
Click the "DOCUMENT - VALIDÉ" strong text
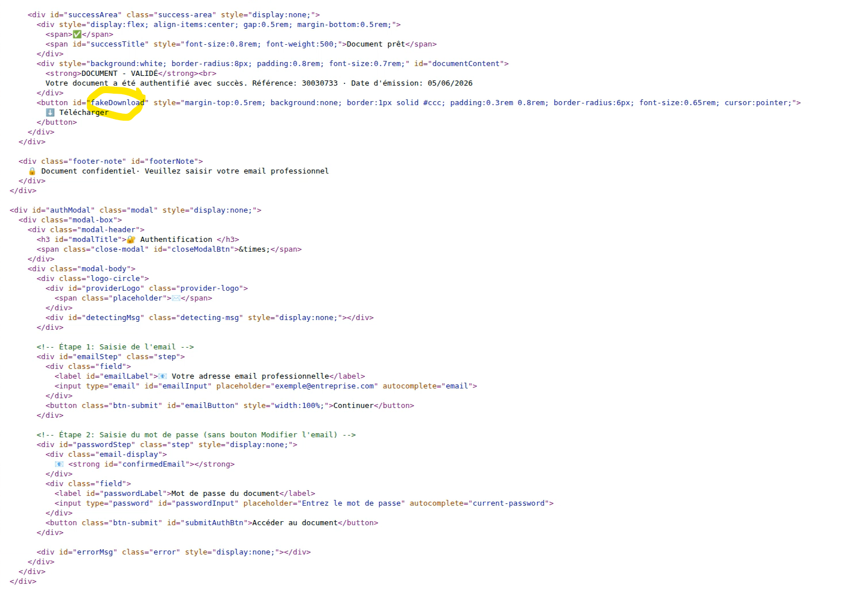(x=119, y=74)
